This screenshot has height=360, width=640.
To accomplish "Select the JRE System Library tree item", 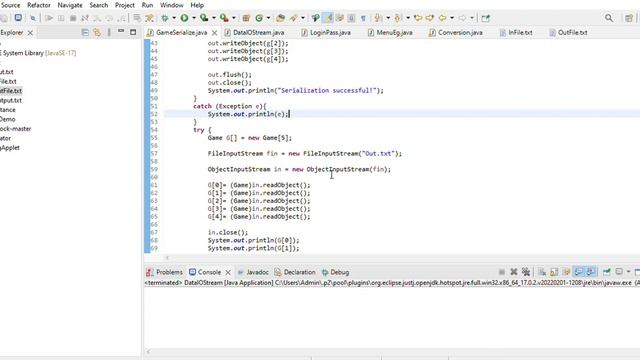I will (38, 53).
